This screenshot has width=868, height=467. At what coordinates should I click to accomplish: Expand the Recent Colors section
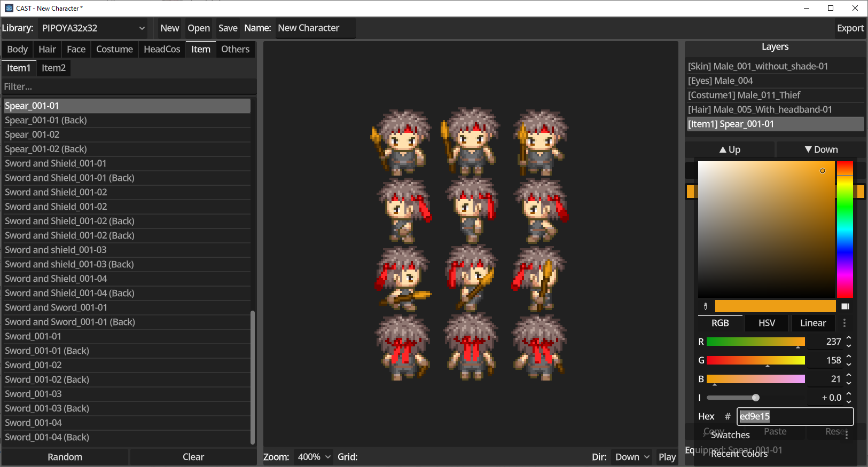(739, 454)
